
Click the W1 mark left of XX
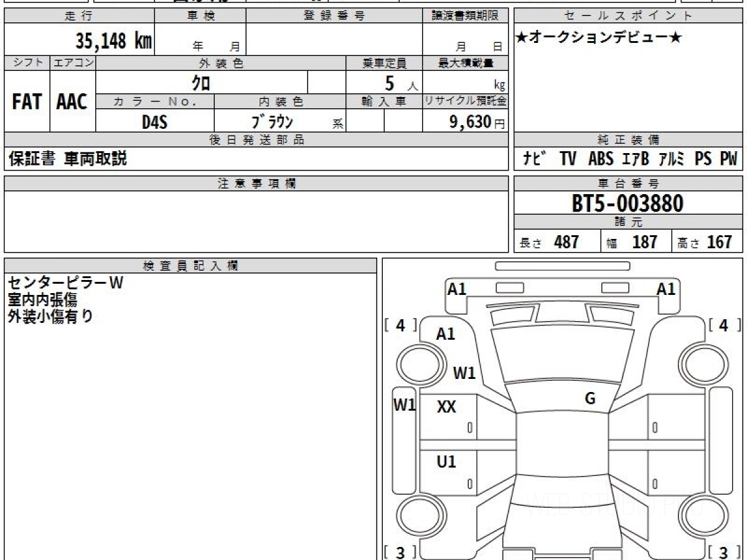point(405,405)
